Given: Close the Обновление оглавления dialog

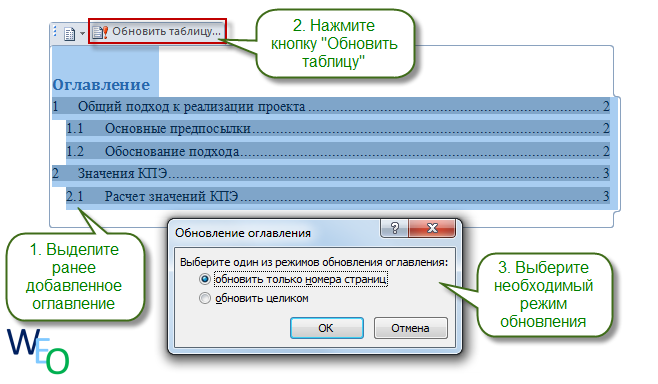Looking at the screenshot, I should tap(432, 228).
